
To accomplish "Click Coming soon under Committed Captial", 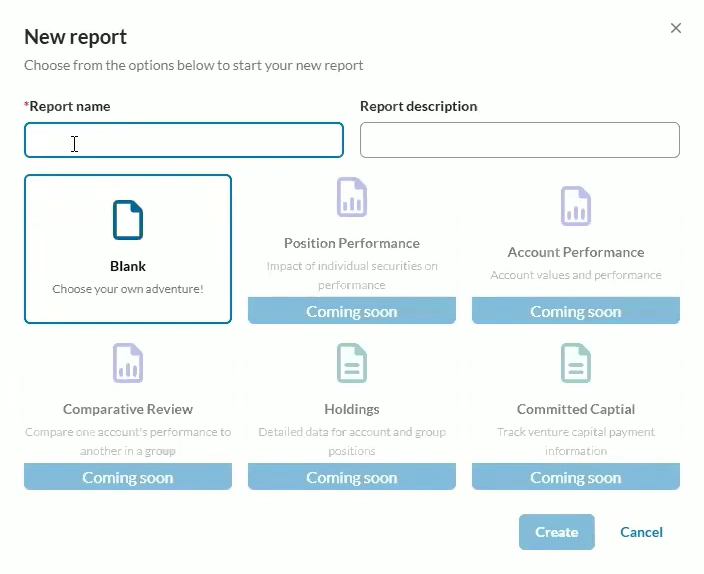I will click(x=576, y=477).
